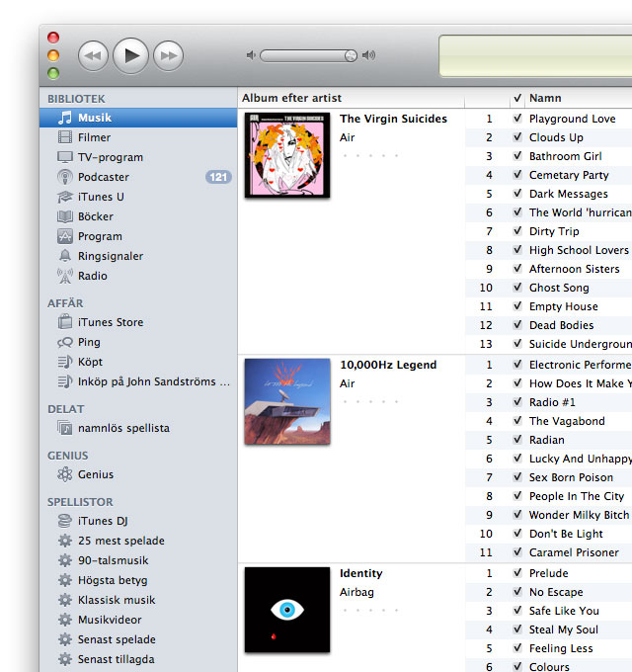This screenshot has height=672, width=632.
Task: Select song Empty House
Action: tap(564, 306)
